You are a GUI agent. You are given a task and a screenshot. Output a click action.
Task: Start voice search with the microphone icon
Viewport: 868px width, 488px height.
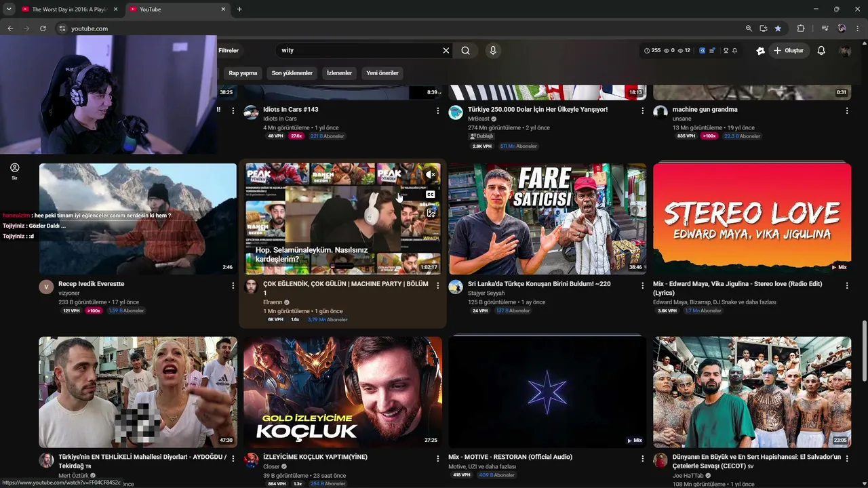(x=493, y=50)
